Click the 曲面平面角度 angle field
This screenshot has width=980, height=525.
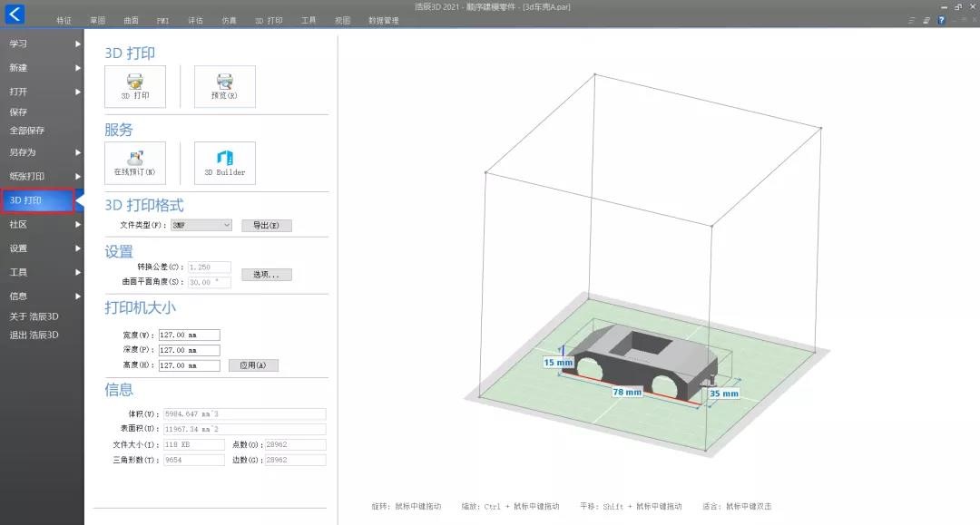pos(210,282)
